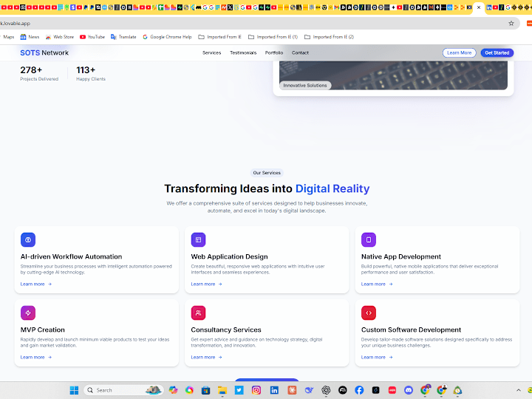Open ChatGPT from the taskbar

click(326, 390)
